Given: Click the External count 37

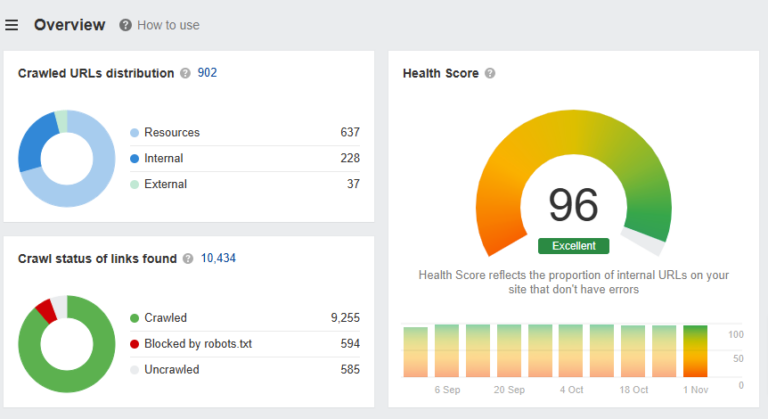Looking at the screenshot, I should [354, 184].
